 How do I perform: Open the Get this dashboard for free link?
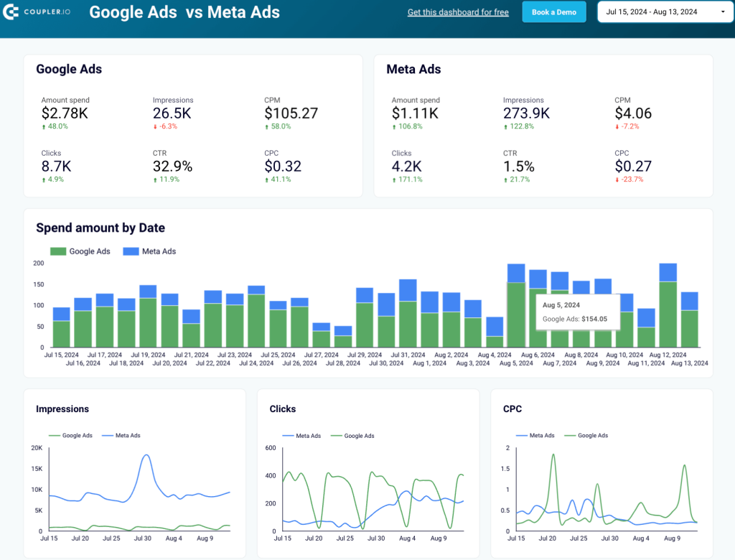click(458, 12)
